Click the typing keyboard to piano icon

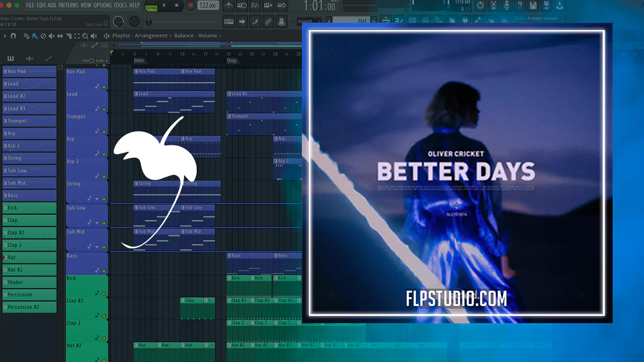(x=228, y=22)
